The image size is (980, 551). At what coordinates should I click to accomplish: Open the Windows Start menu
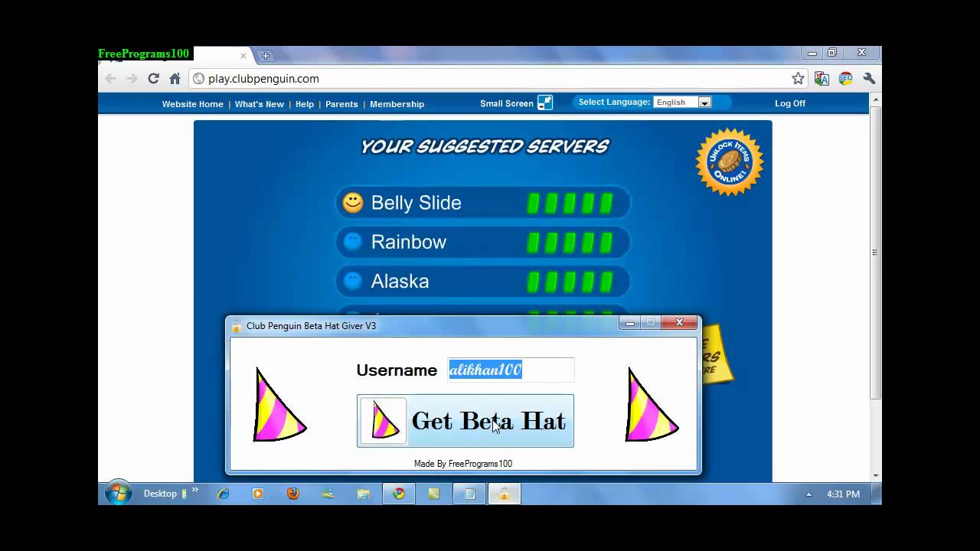tap(118, 494)
